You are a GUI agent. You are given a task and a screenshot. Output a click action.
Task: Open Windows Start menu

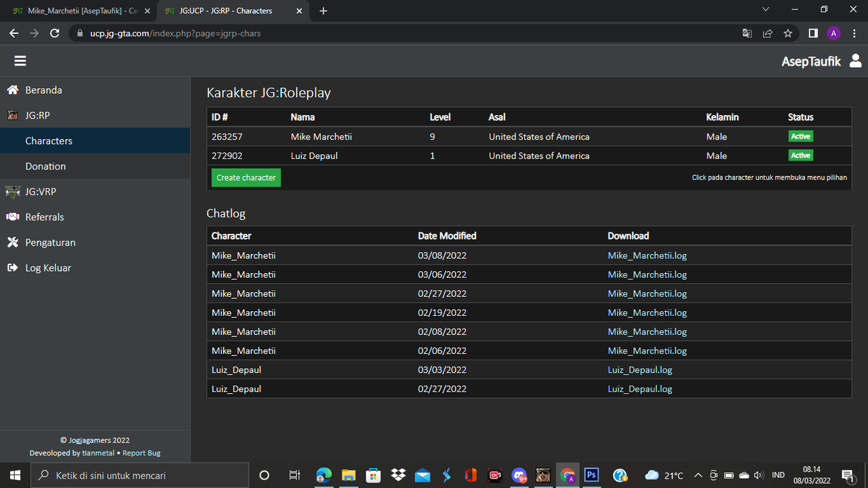pyautogui.click(x=15, y=475)
